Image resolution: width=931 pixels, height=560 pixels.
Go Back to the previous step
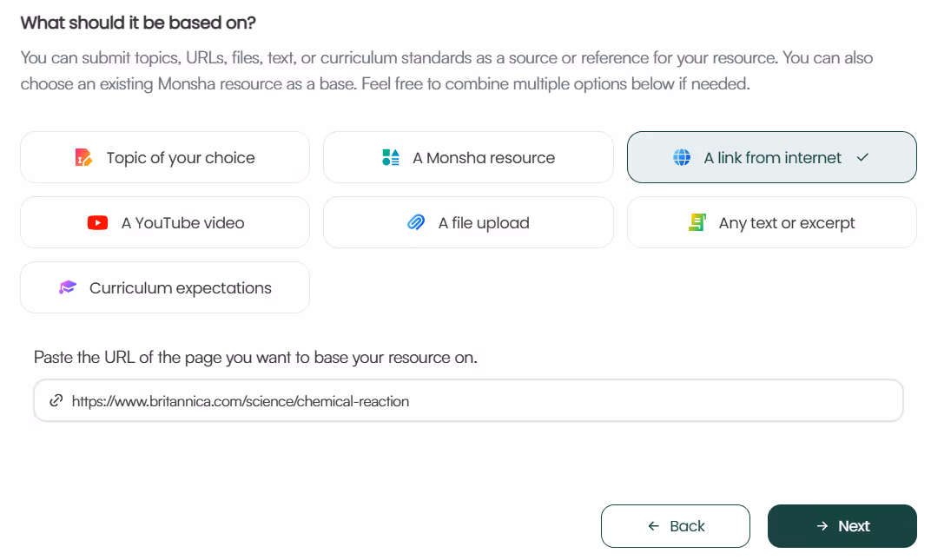676,526
